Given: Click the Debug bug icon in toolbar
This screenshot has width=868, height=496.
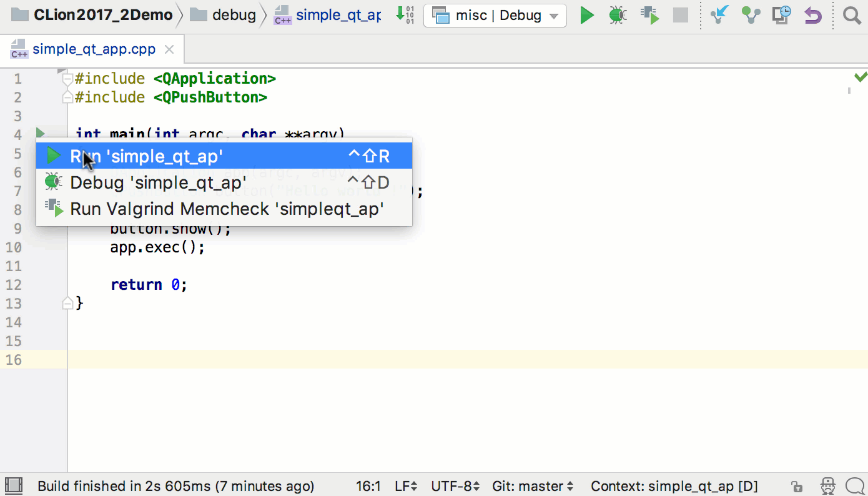Looking at the screenshot, I should click(x=618, y=16).
